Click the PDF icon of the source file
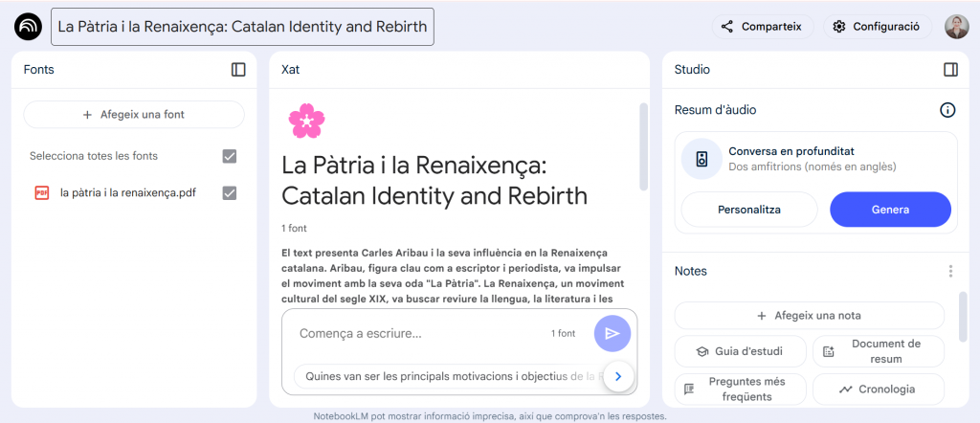The width and height of the screenshot is (980, 423). 42,193
